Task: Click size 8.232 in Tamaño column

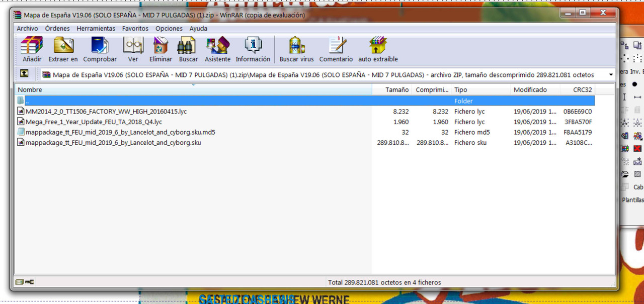Action: pyautogui.click(x=401, y=111)
